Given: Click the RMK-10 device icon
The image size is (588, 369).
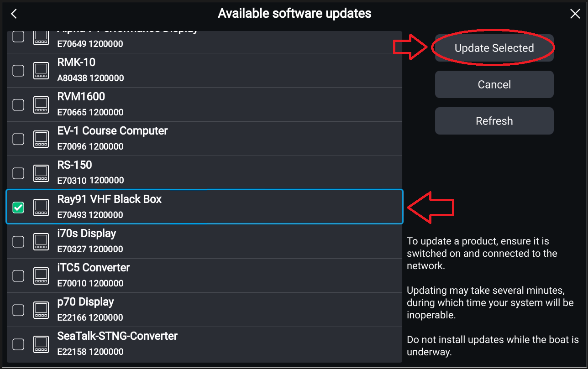Looking at the screenshot, I should click(x=41, y=71).
